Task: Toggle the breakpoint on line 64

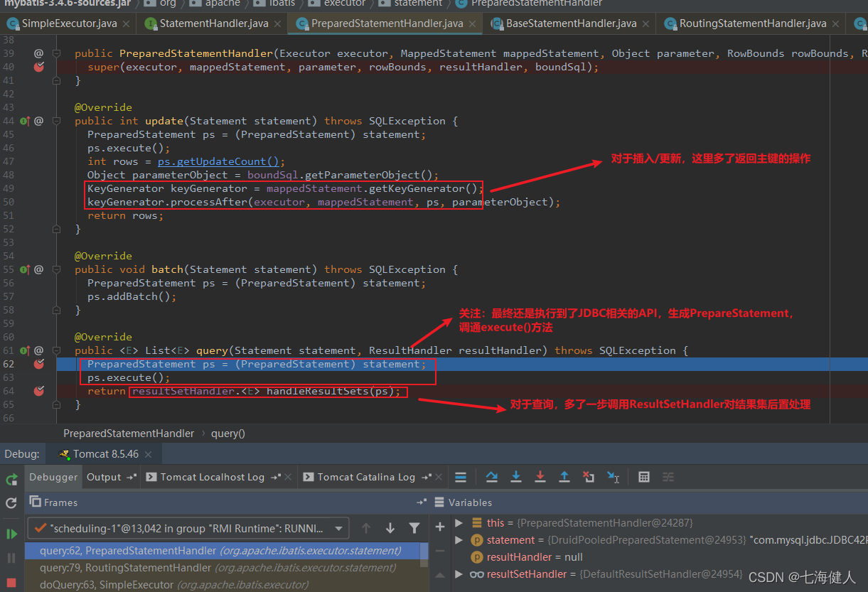Action: pyautogui.click(x=39, y=391)
